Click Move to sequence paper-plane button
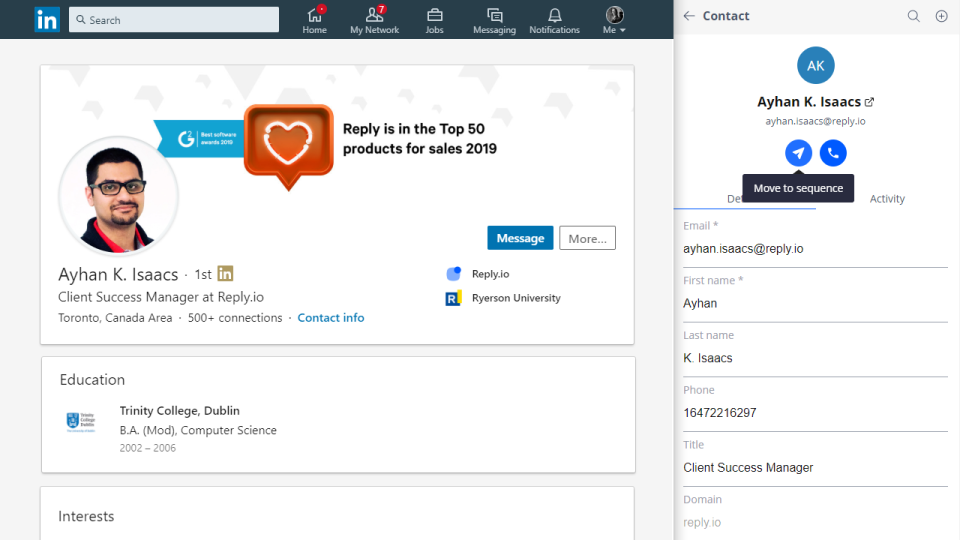Viewport: 960px width, 540px height. pos(798,153)
